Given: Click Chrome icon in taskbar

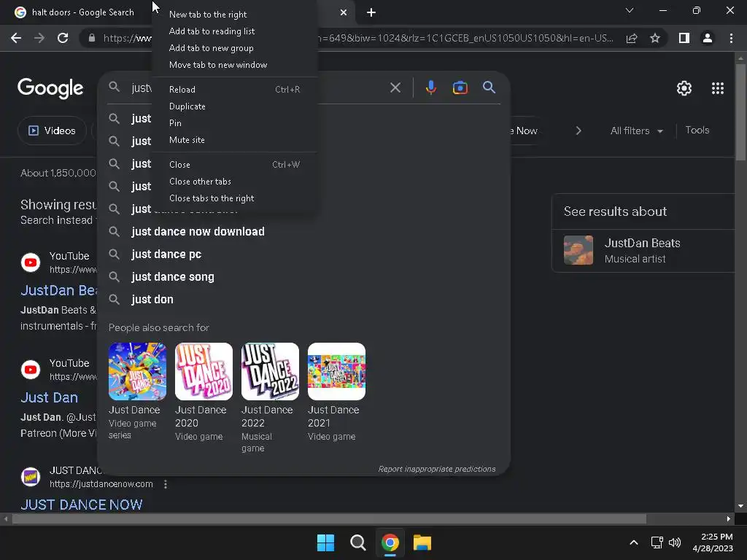Looking at the screenshot, I should click(x=390, y=542).
